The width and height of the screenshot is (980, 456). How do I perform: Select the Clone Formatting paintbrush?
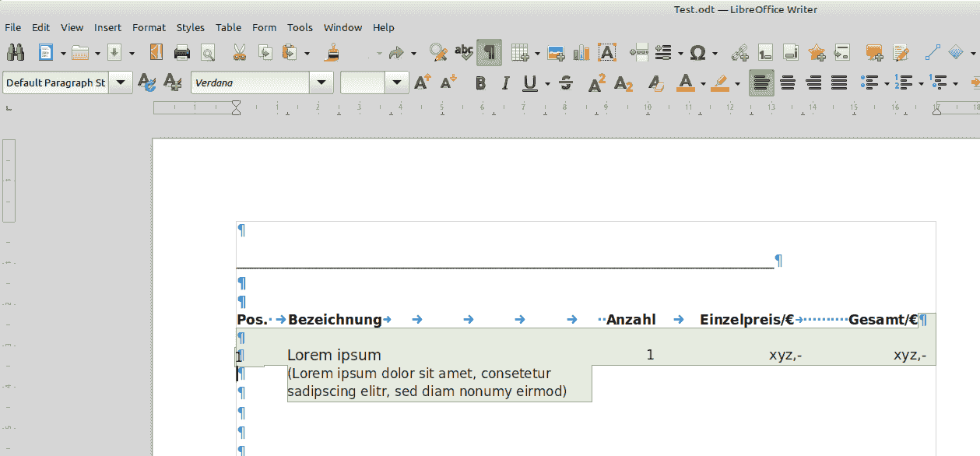tap(333, 53)
